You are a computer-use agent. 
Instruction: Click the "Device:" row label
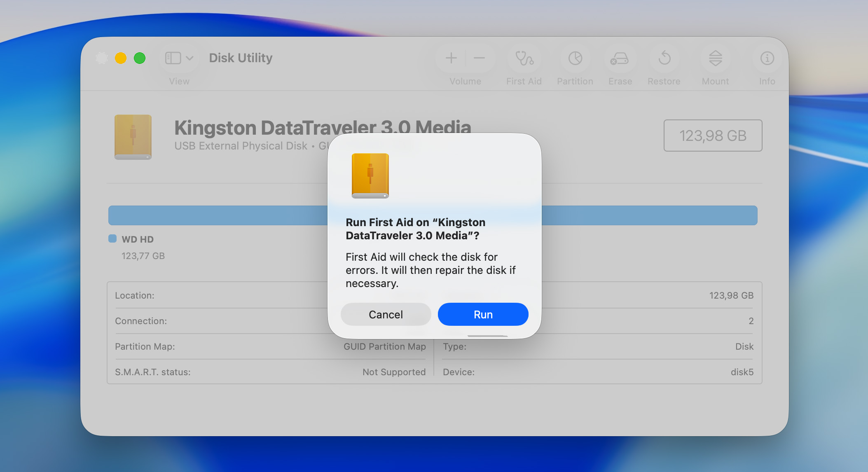[459, 372]
